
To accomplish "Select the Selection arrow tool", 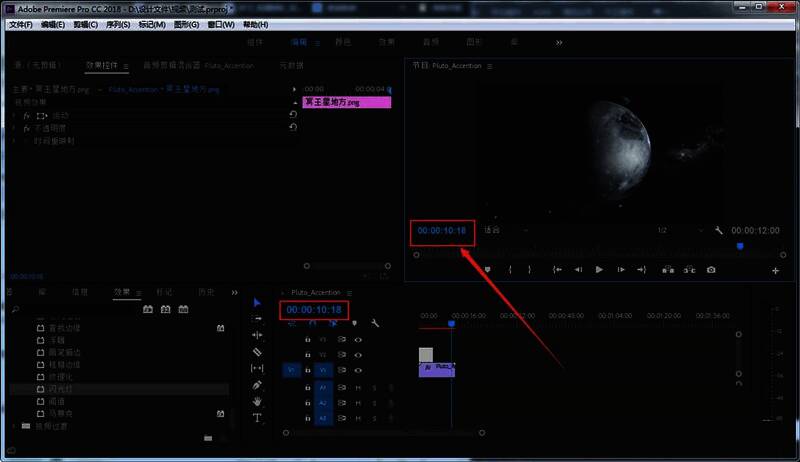I will [x=257, y=302].
